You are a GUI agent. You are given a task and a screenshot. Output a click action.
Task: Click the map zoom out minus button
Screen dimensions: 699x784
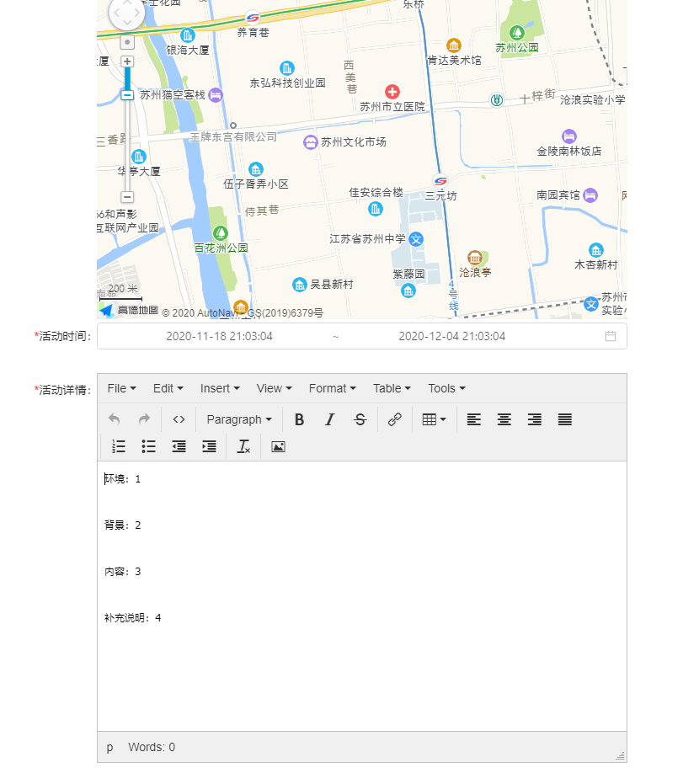[x=127, y=197]
